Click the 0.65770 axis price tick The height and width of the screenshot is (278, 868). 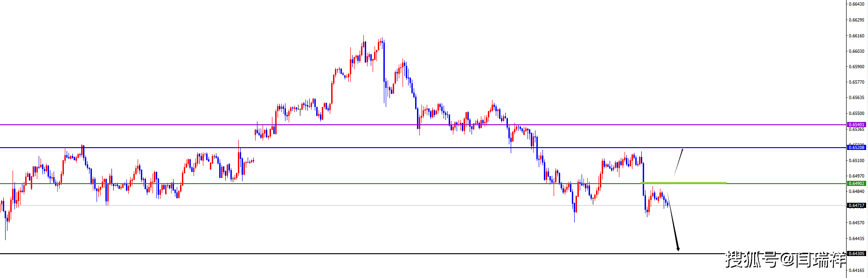point(856,82)
